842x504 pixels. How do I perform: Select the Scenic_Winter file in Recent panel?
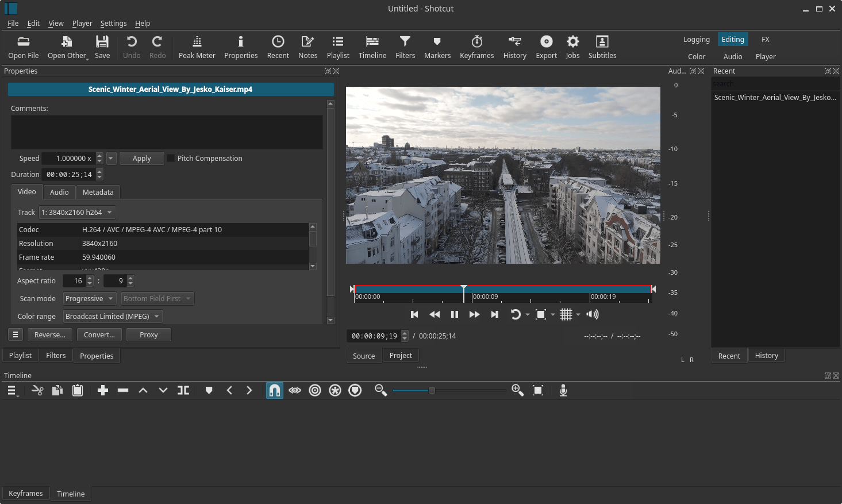tap(775, 97)
